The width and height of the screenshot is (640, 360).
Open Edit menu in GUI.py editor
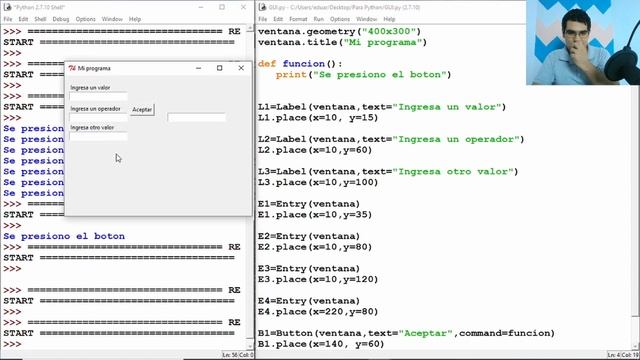tap(278, 19)
